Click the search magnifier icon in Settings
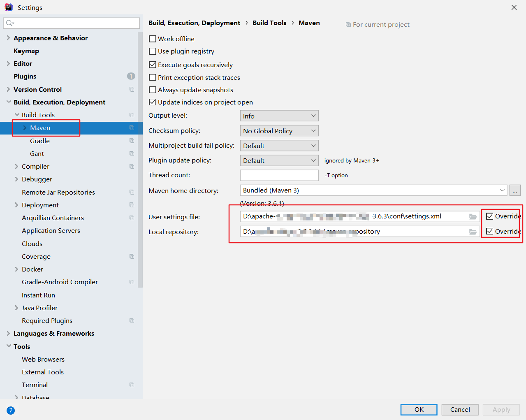This screenshot has width=526, height=420. pyautogui.click(x=10, y=23)
